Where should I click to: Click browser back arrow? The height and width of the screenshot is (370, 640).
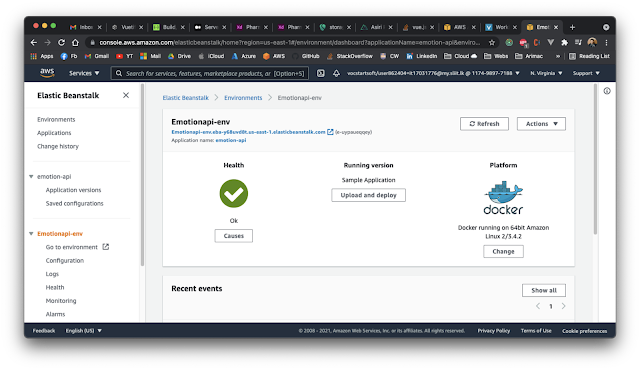(x=34, y=42)
